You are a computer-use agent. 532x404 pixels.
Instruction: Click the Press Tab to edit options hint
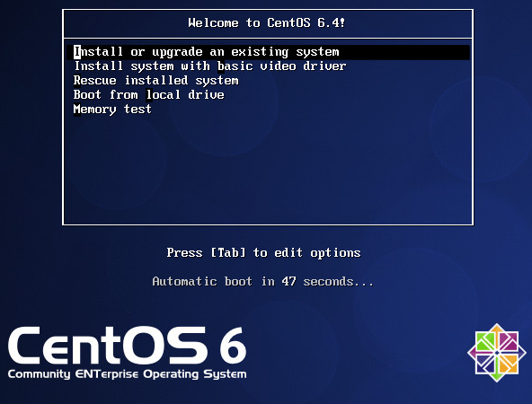point(263,253)
